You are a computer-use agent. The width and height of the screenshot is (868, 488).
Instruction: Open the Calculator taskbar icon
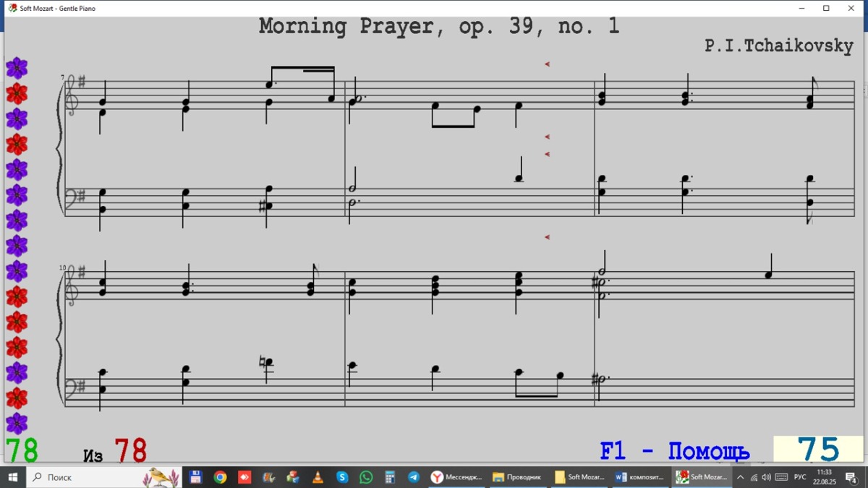390,477
